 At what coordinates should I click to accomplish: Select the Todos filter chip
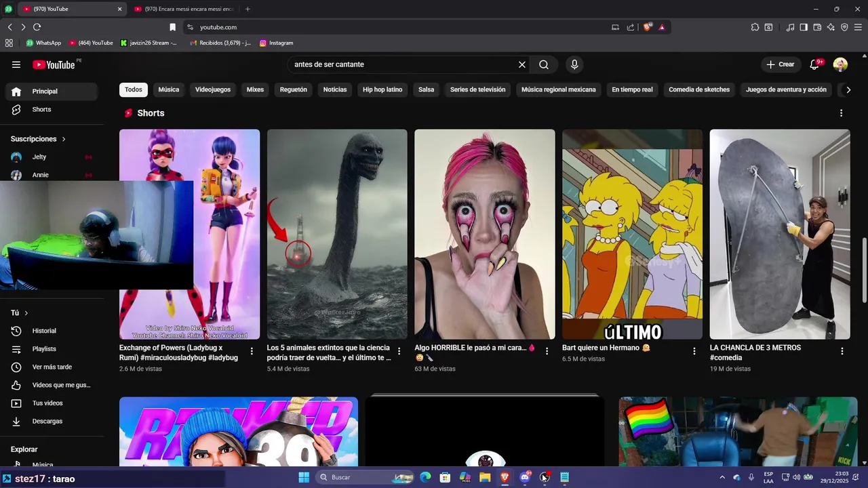(x=134, y=89)
